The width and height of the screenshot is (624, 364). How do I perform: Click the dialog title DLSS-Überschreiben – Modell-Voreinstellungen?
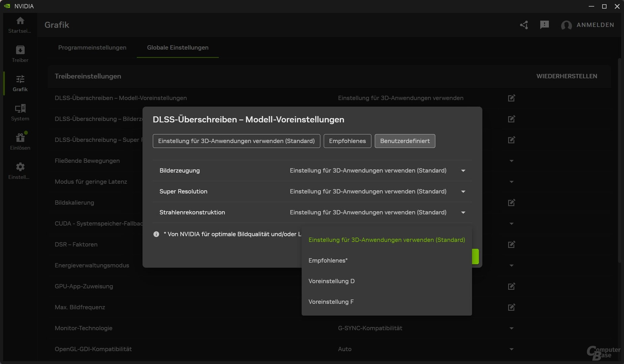click(249, 119)
